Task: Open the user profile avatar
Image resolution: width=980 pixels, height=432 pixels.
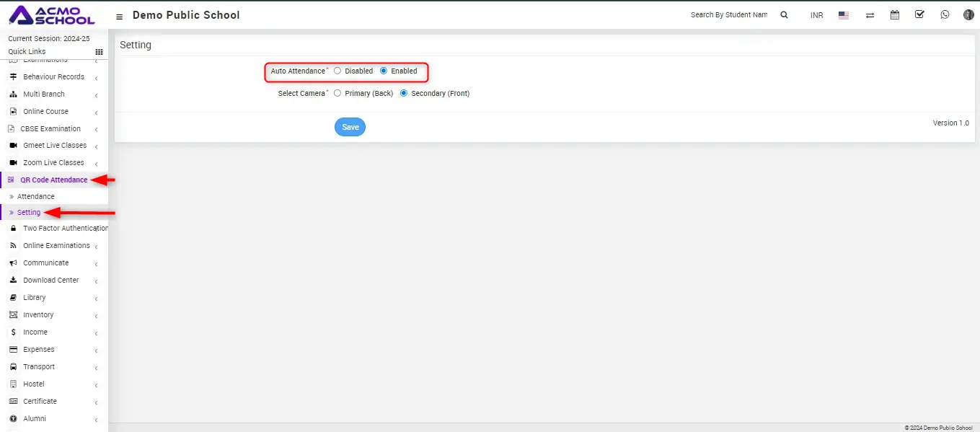Action: pyautogui.click(x=968, y=15)
